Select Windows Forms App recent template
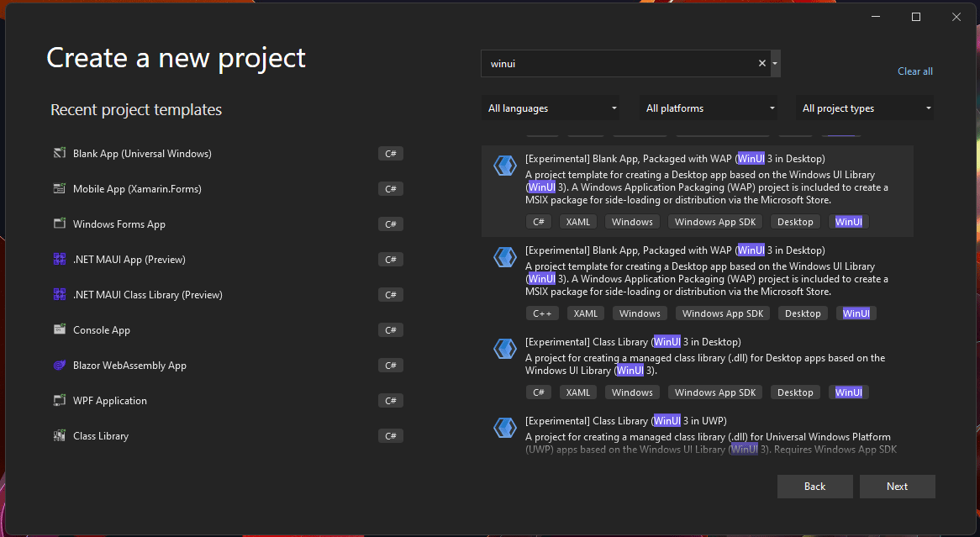The height and width of the screenshot is (537, 980). (x=119, y=224)
